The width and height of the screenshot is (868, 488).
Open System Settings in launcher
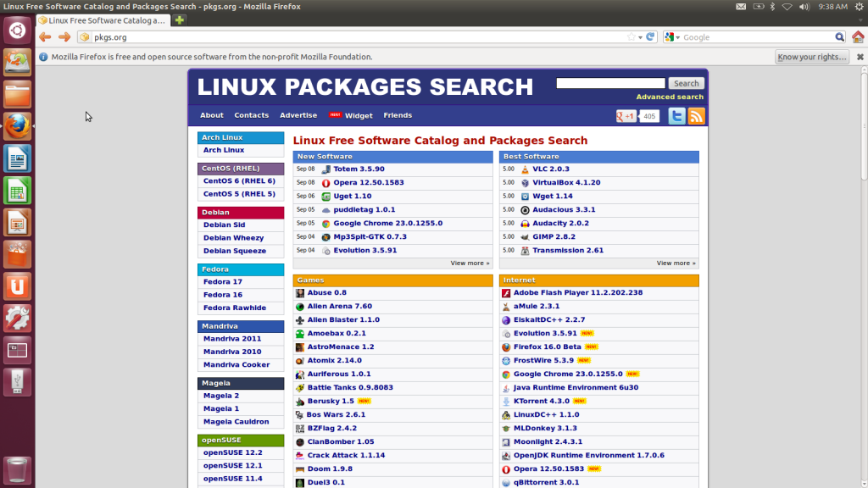pyautogui.click(x=17, y=319)
